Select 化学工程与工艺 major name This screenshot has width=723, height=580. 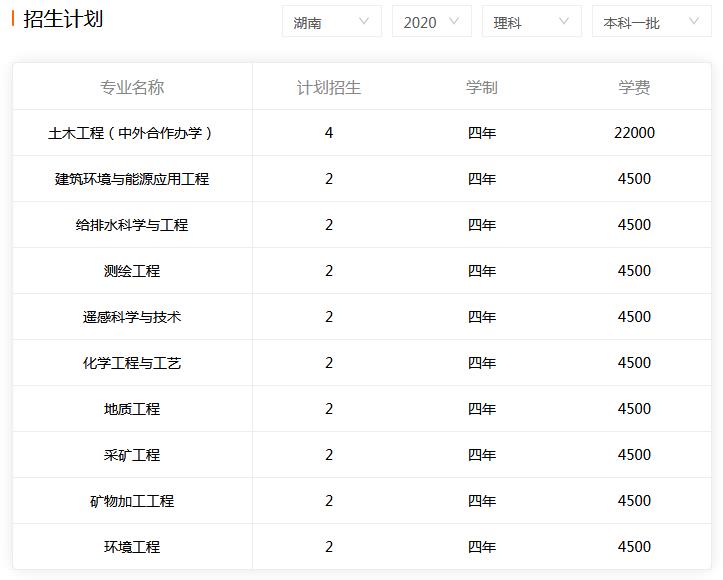click(x=132, y=363)
